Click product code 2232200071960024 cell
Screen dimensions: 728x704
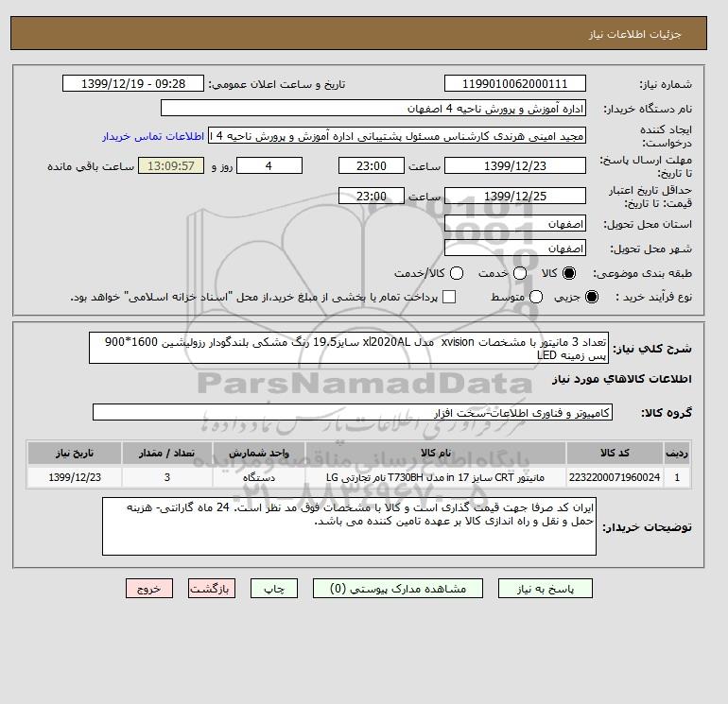615,477
